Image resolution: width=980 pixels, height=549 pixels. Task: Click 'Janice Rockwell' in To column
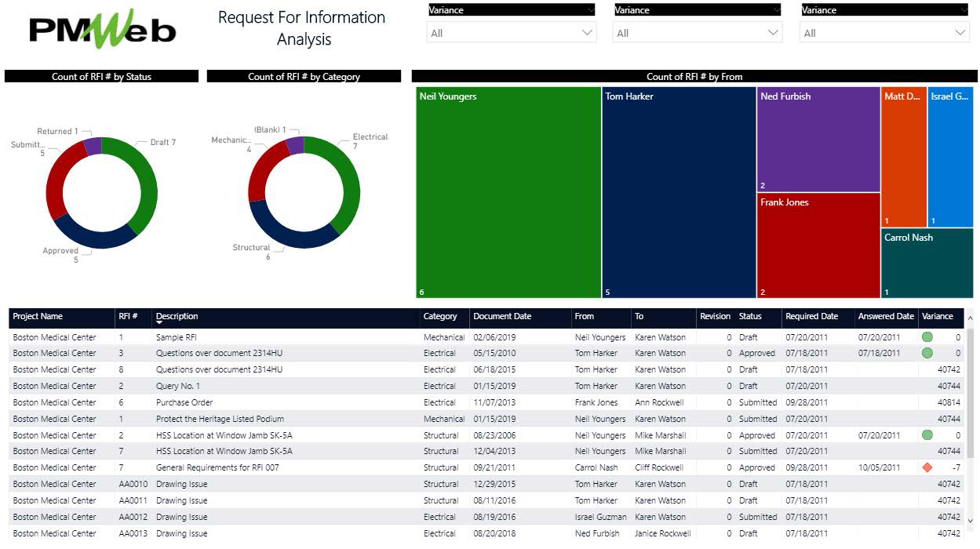[x=663, y=533]
